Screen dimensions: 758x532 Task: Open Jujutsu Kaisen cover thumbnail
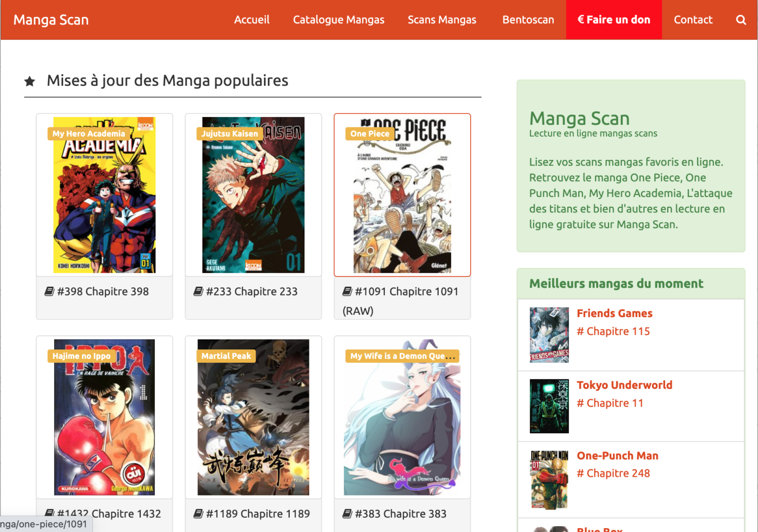(253, 195)
